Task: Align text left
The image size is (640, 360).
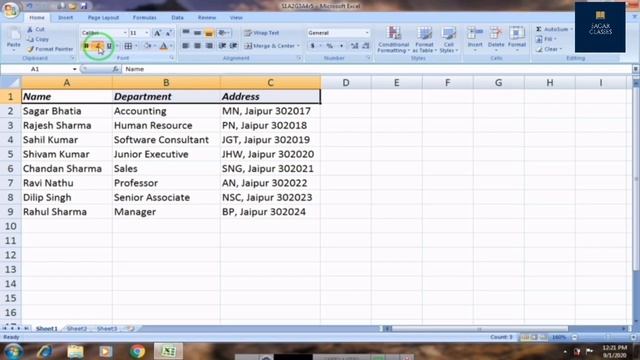Action: click(x=186, y=46)
